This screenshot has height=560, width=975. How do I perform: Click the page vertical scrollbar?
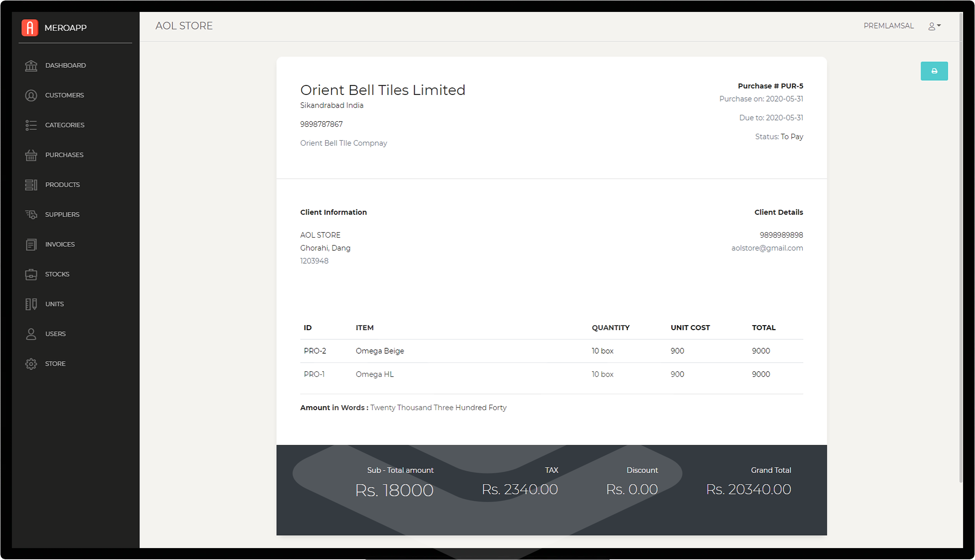click(961, 246)
